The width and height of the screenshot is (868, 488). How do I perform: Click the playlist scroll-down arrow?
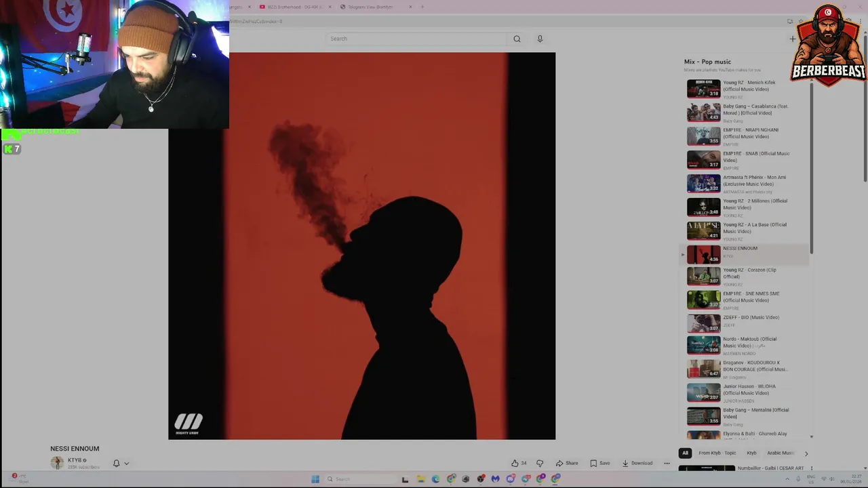[x=811, y=437]
